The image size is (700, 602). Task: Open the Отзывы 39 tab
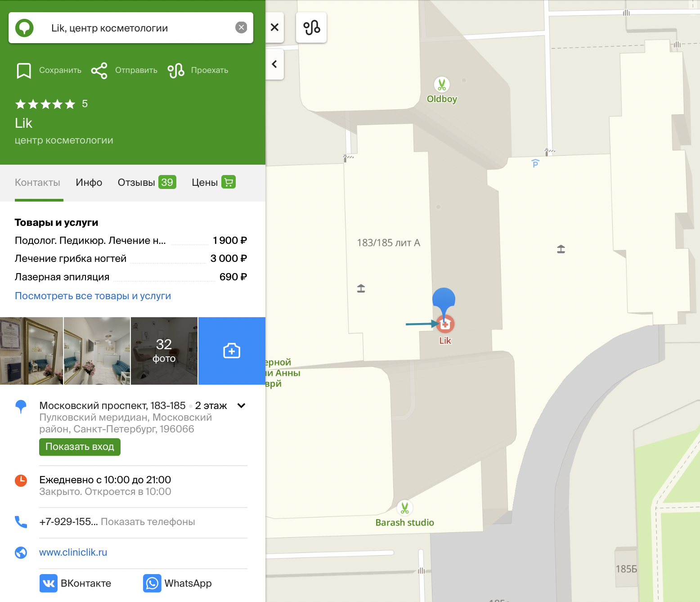pos(147,182)
